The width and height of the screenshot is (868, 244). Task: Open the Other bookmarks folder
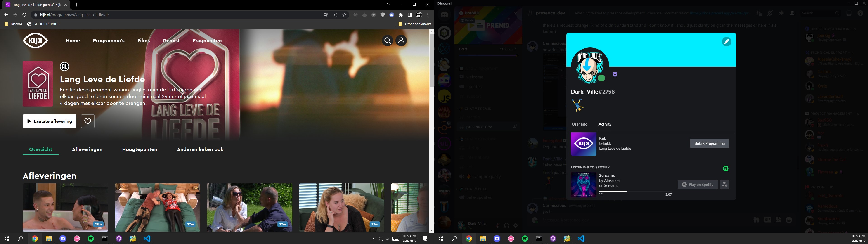pyautogui.click(x=414, y=24)
